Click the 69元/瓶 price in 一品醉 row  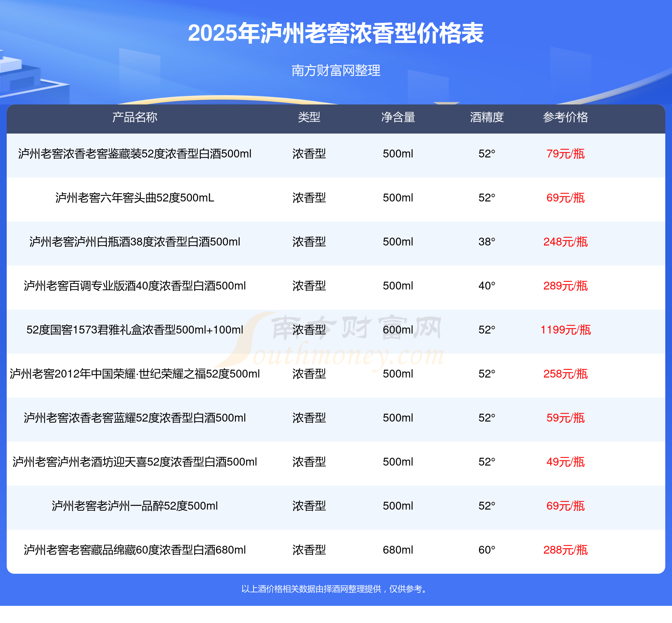566,506
